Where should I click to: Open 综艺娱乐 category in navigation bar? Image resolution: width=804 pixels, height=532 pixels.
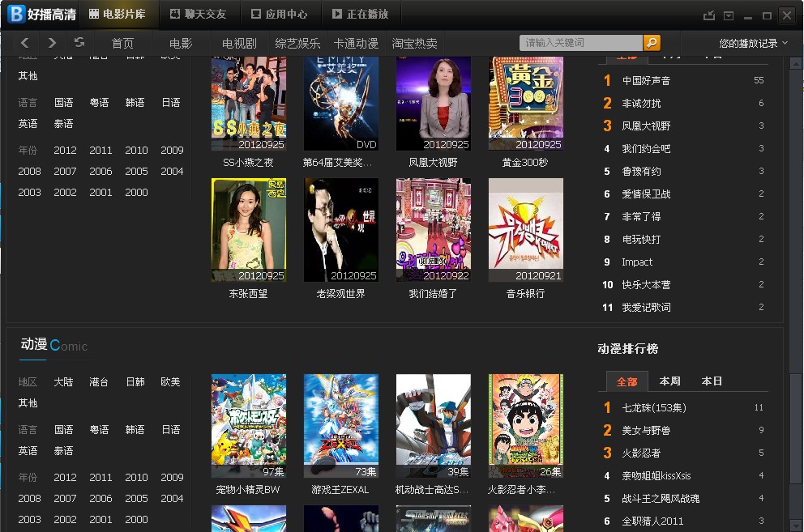297,43
